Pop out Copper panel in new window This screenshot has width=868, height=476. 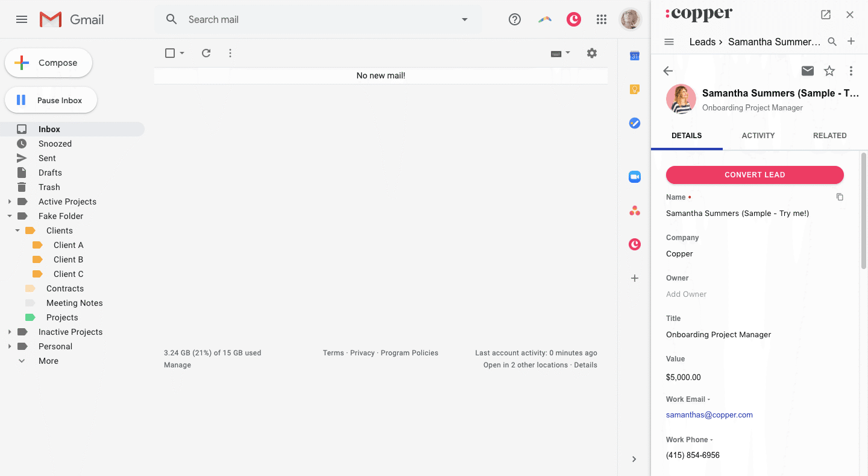pos(826,15)
